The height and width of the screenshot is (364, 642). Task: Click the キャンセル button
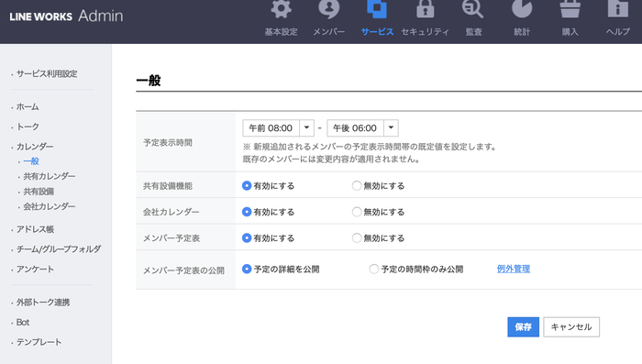pyautogui.click(x=571, y=327)
